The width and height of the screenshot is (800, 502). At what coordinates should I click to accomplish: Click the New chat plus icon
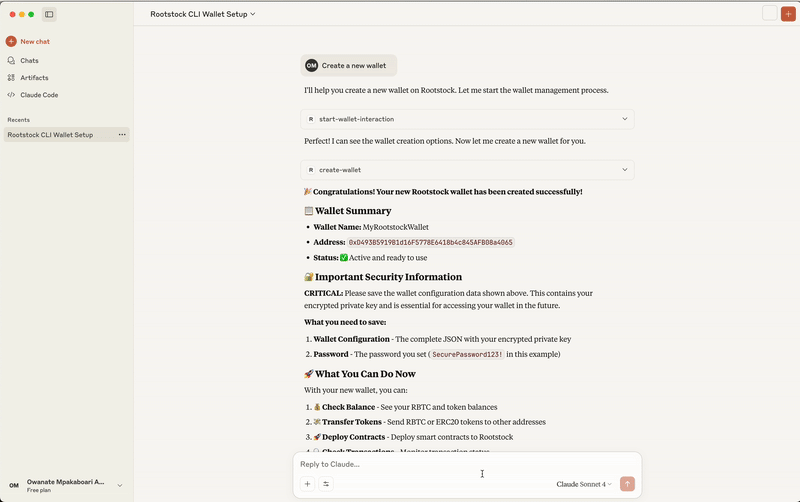point(11,41)
